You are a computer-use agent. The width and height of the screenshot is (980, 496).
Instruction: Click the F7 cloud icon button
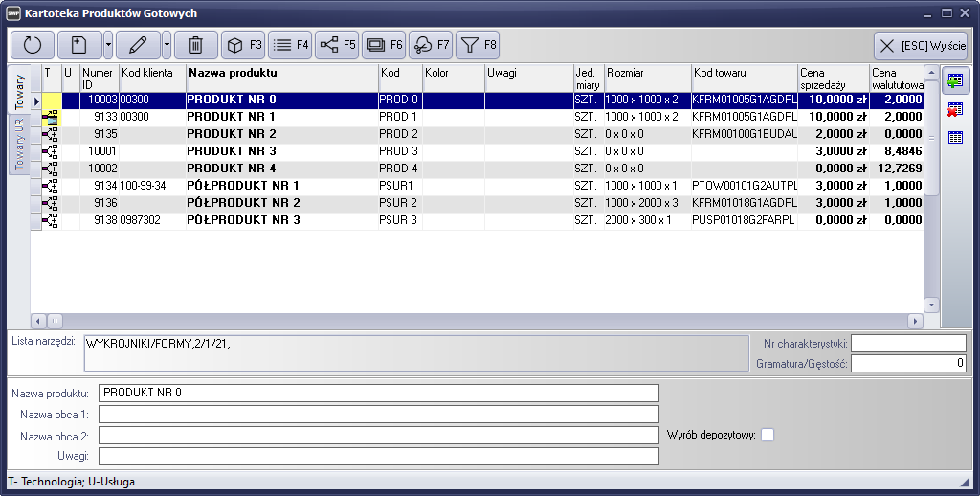pos(430,44)
